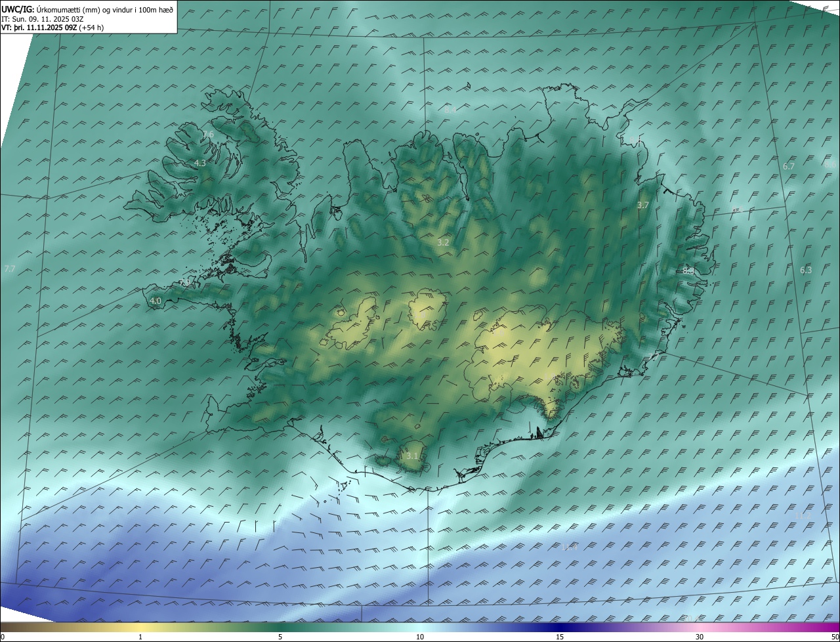
Task: Click the 3.1 value on the southern glacier
Action: tap(412, 456)
